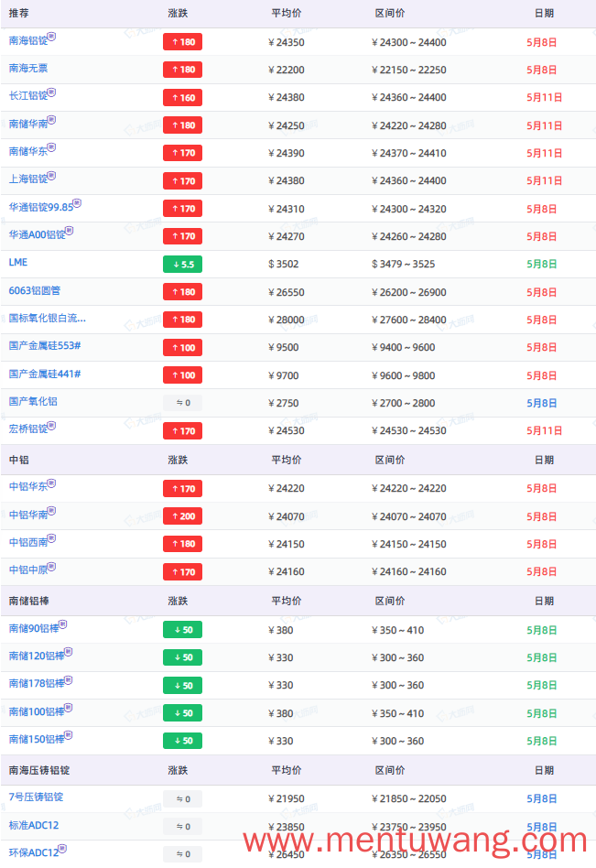Open the 中铝华东 link

28,487
